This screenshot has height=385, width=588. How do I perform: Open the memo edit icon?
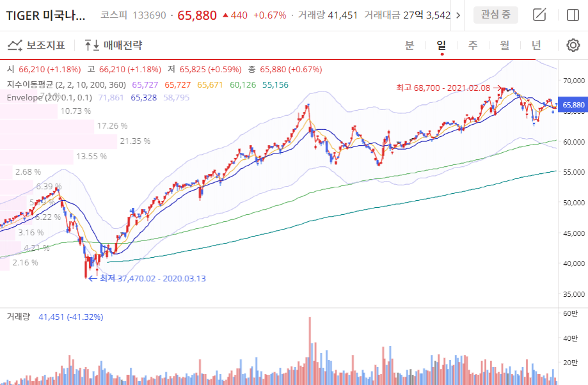539,15
